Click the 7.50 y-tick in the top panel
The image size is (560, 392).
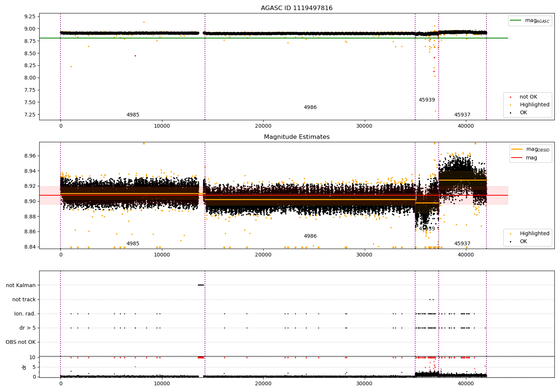30,103
